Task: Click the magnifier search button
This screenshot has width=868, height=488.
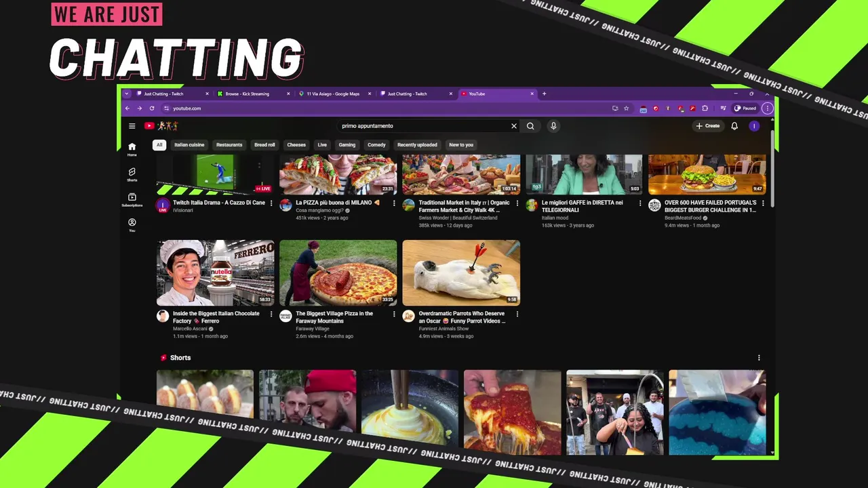Action: point(530,126)
